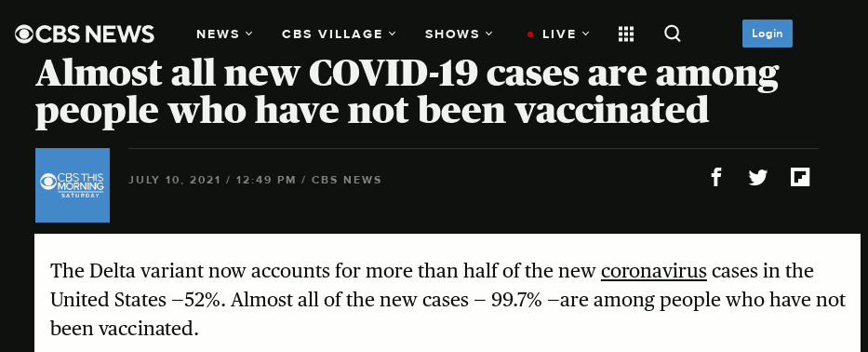Click the CBS This Morning Saturday thumbnail
This screenshot has width=868, height=352.
pyautogui.click(x=73, y=185)
